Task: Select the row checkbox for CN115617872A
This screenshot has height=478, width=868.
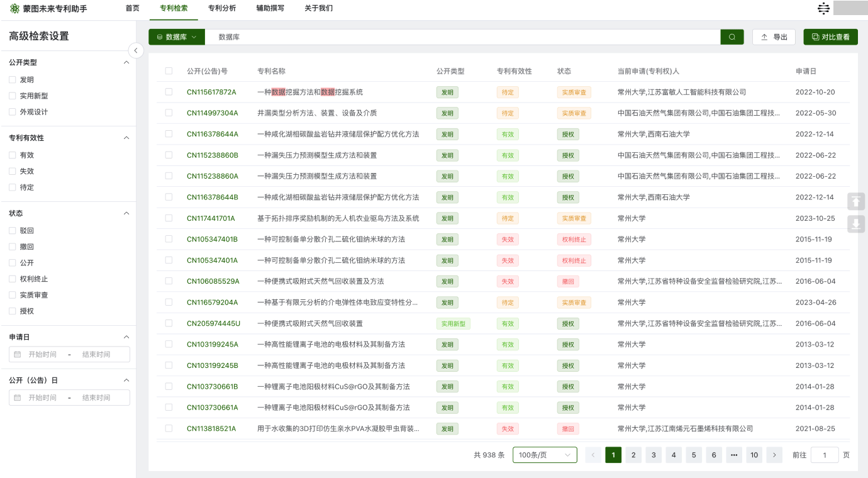Action: tap(169, 92)
